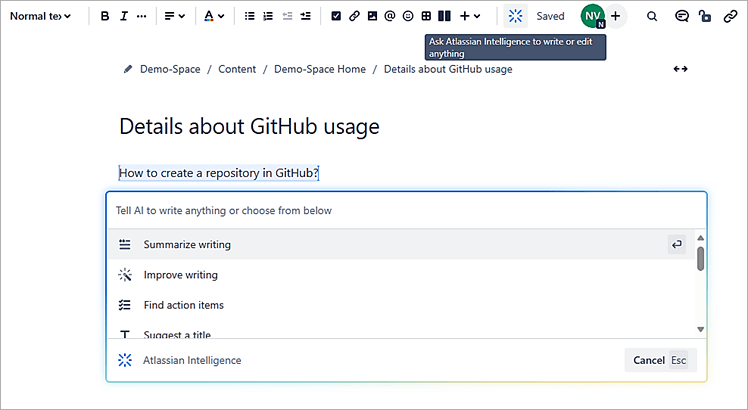Insert an action item checkbox
Image resolution: width=748 pixels, height=410 pixels.
(336, 16)
